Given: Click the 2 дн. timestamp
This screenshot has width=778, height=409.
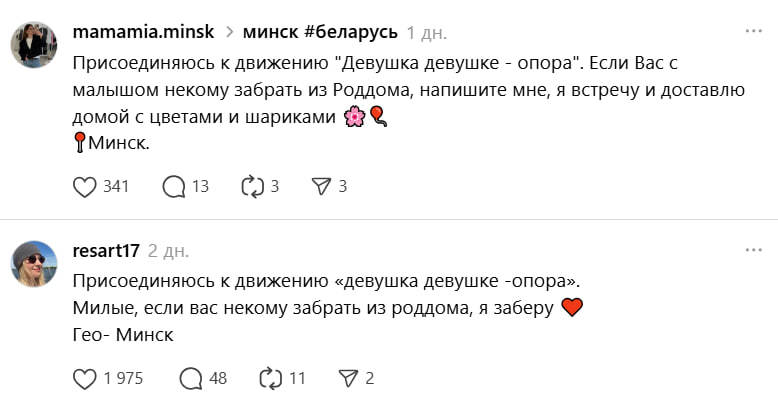Looking at the screenshot, I should (x=168, y=250).
